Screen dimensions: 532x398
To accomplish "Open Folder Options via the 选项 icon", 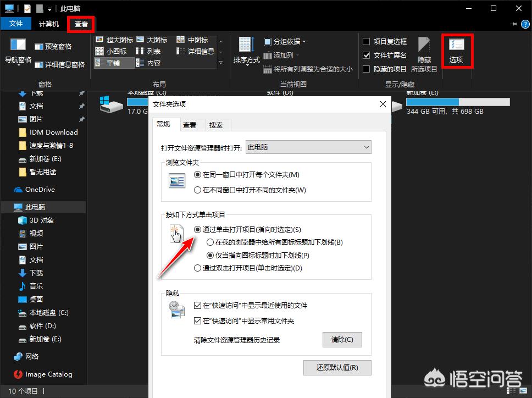I will coord(457,50).
